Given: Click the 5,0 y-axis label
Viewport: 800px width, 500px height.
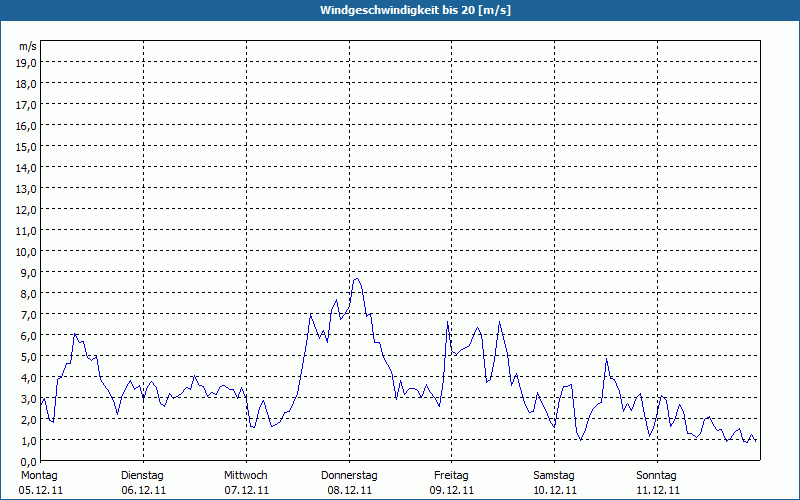Looking at the screenshot, I should coord(28,357).
